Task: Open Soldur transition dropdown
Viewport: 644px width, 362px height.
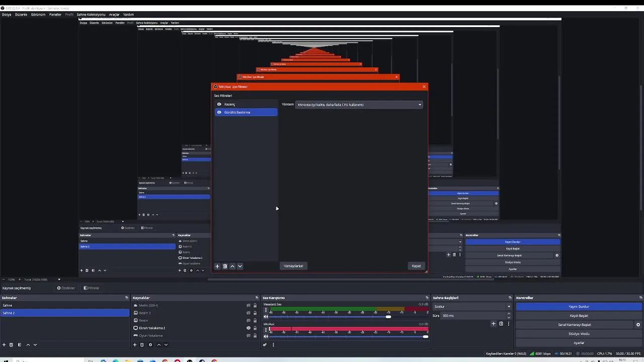Action: [x=472, y=307]
